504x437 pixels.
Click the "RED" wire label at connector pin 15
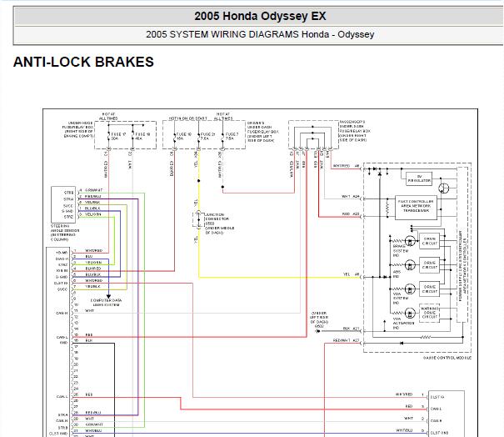(89, 334)
